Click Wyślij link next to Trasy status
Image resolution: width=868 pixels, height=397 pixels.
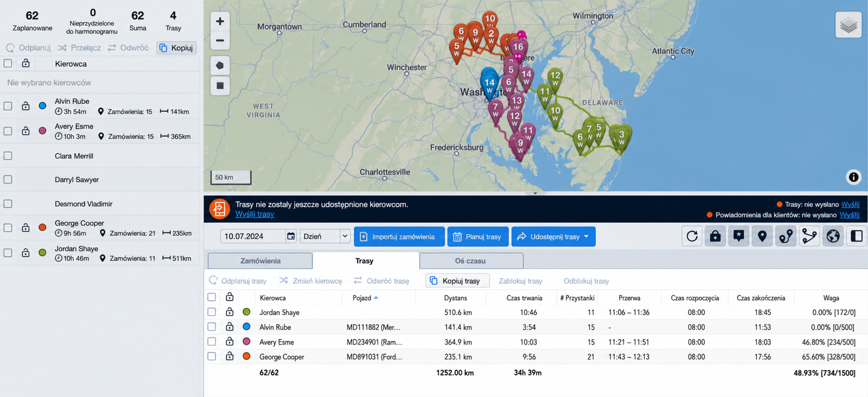(x=850, y=204)
